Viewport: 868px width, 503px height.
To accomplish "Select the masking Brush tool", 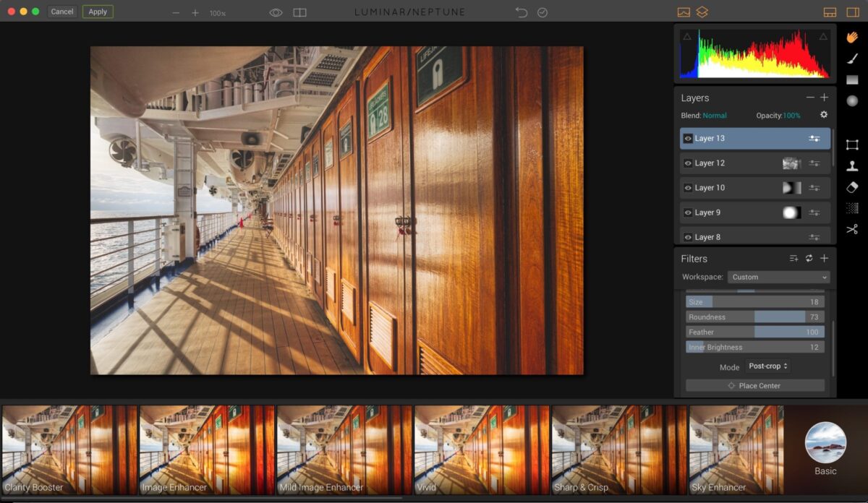I will pos(852,59).
